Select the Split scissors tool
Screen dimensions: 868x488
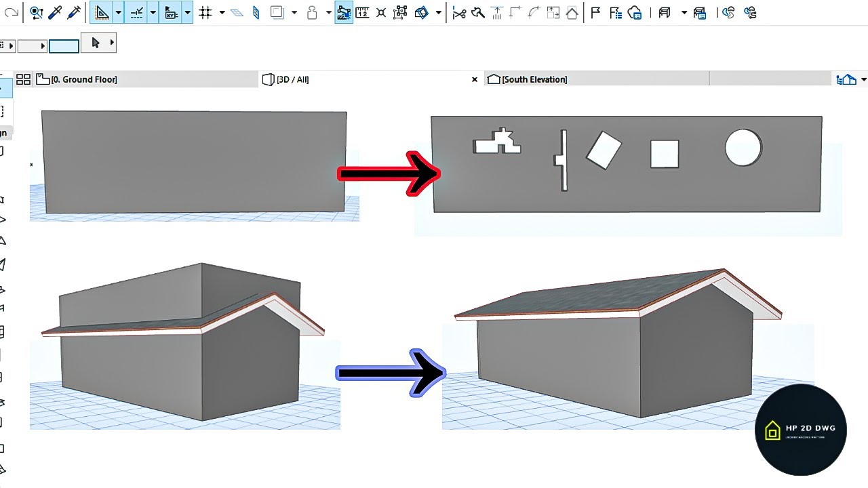459,12
